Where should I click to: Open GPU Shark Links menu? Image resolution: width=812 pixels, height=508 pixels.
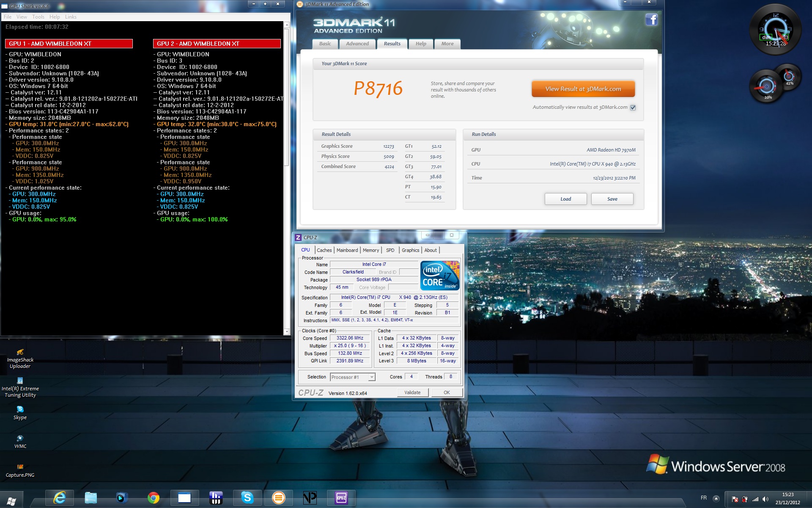pyautogui.click(x=71, y=17)
